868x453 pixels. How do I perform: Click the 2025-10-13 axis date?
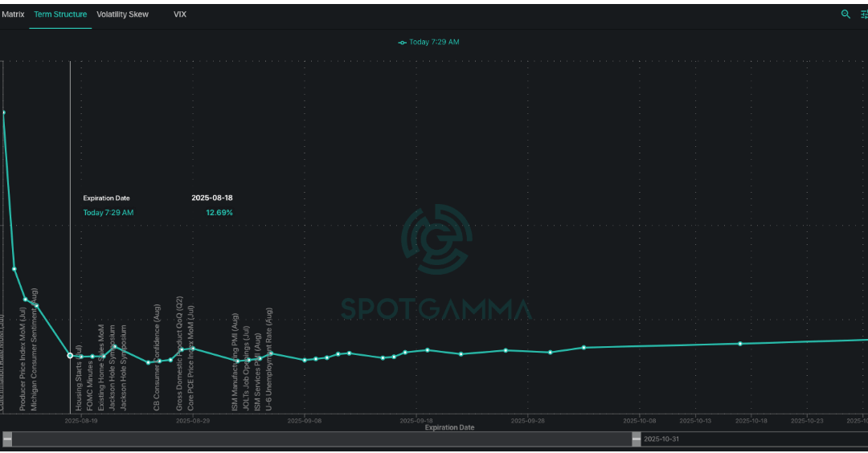pos(695,421)
